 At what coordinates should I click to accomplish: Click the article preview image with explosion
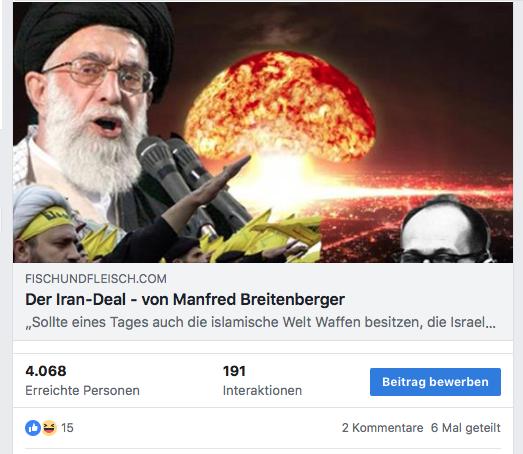[263, 132]
